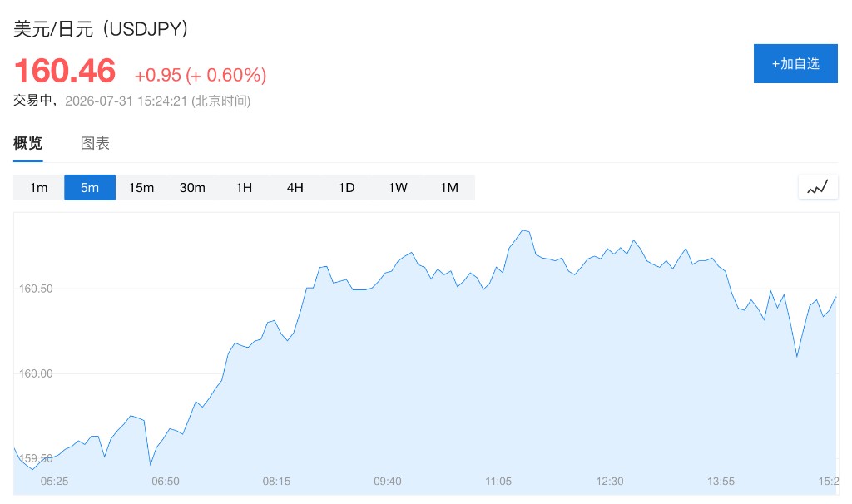Choose the 1H timeframe
This screenshot has height=504, width=852.
tap(244, 187)
